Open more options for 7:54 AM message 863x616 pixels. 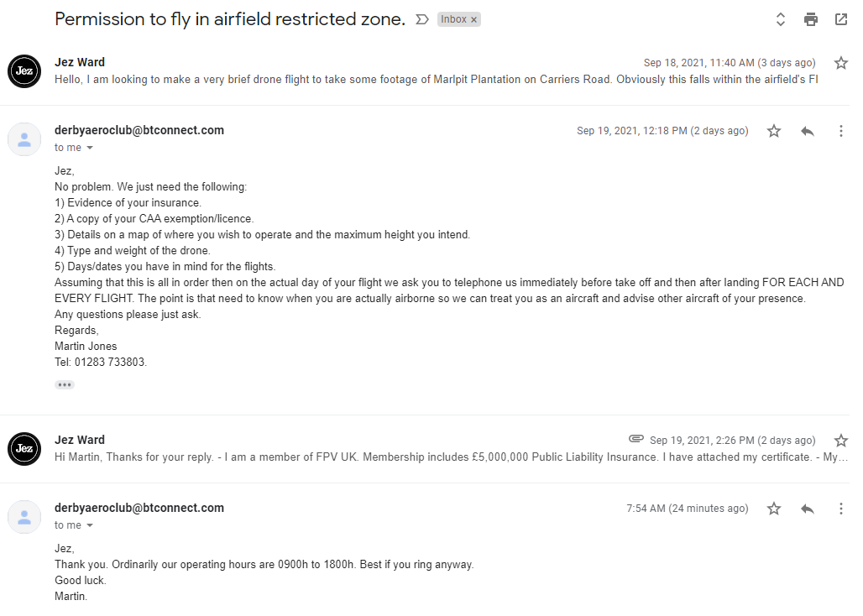840,509
